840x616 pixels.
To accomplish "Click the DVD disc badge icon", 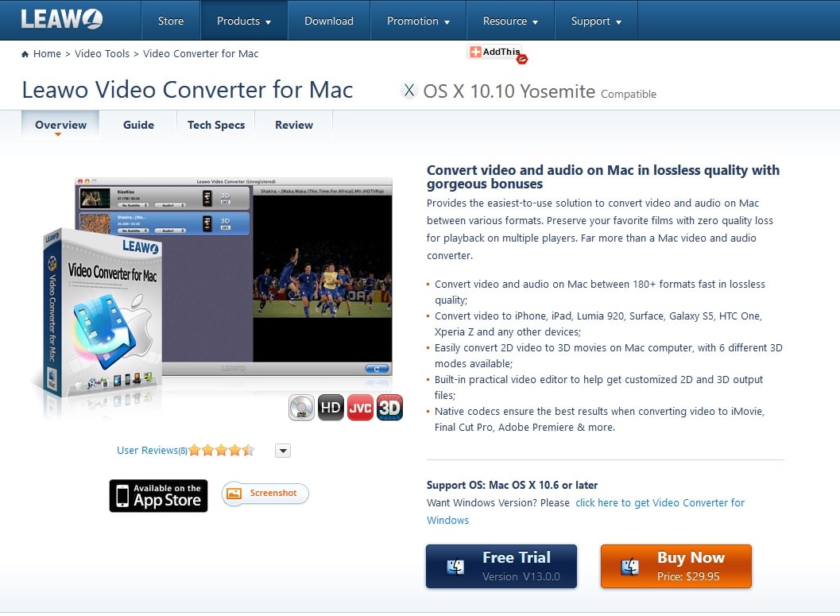I will 302,408.
